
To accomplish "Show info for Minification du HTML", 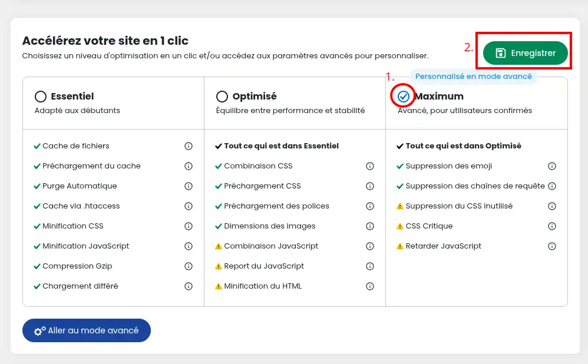I will 370,286.
